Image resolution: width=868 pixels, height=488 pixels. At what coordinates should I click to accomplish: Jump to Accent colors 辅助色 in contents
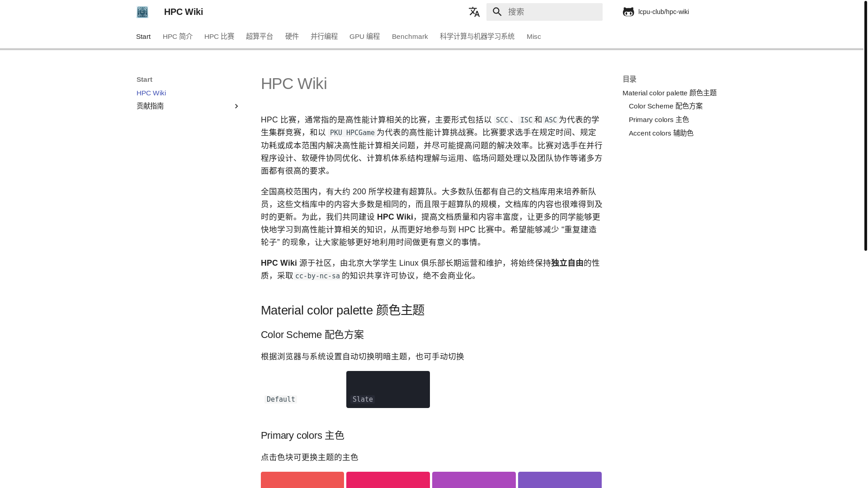pos(661,133)
